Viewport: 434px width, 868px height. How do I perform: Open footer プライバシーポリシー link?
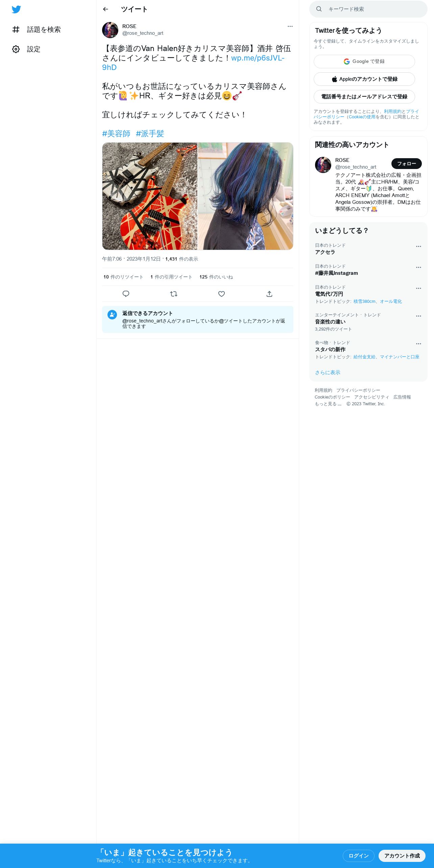click(x=358, y=390)
